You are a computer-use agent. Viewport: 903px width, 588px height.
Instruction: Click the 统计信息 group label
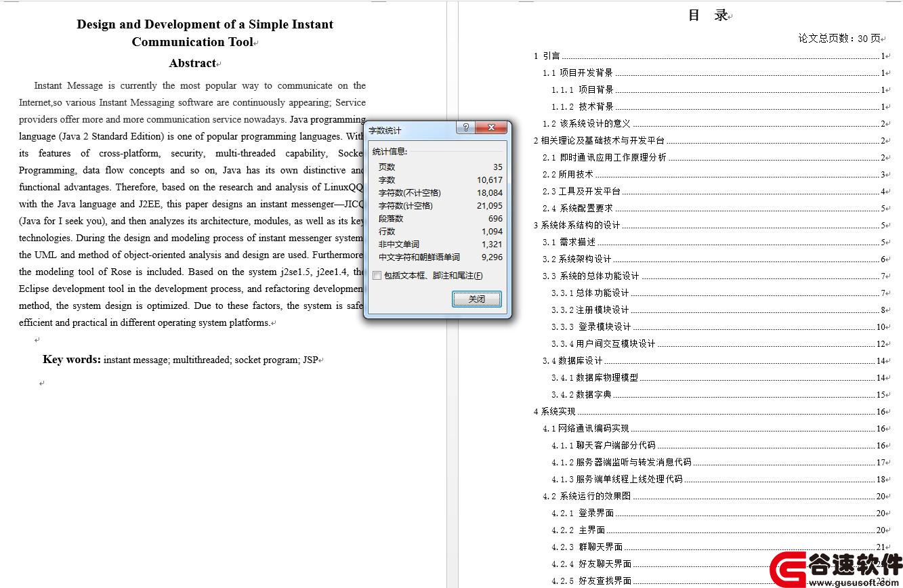pyautogui.click(x=390, y=151)
